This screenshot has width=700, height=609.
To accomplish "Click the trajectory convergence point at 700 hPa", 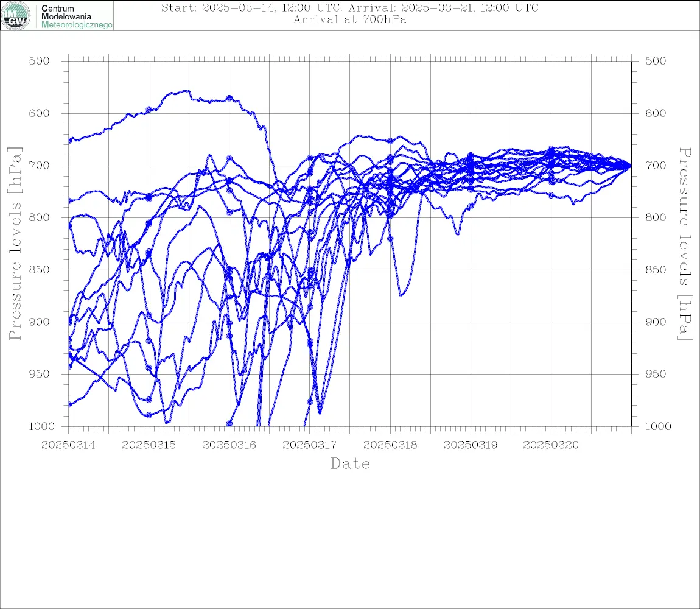I will pyautogui.click(x=631, y=165).
